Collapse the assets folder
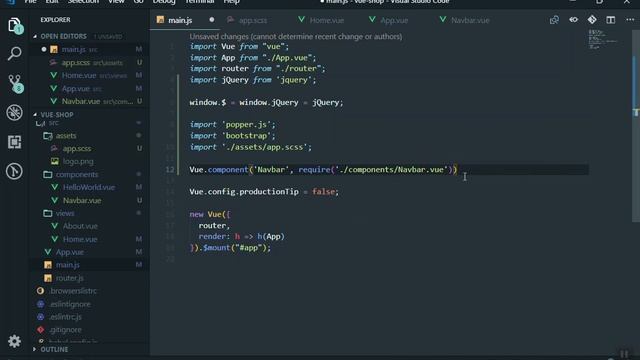 [66, 136]
